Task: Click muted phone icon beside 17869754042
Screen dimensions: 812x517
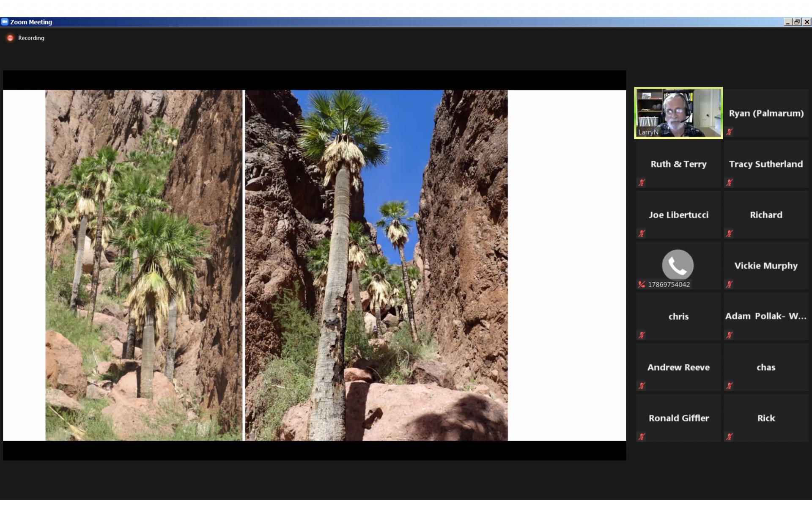Action: tap(642, 284)
